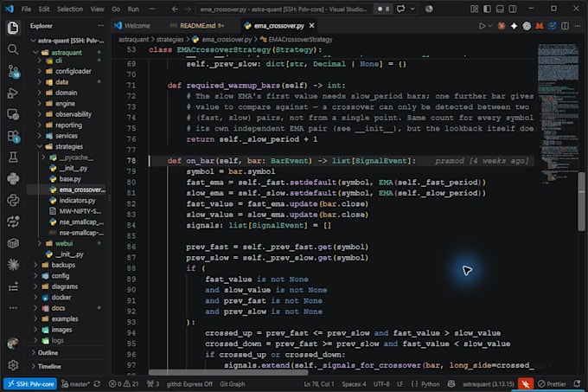Toggle the bottom Panel visibility
588x392 pixels.
500,9
